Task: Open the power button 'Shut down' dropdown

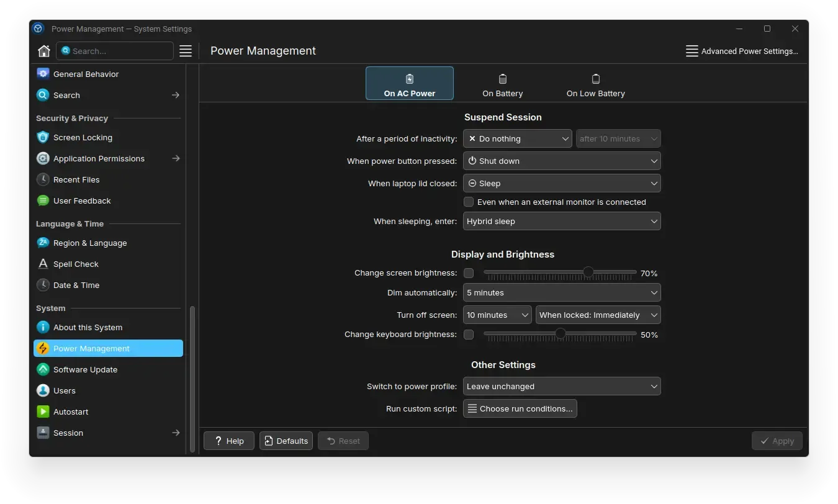Action: (562, 161)
